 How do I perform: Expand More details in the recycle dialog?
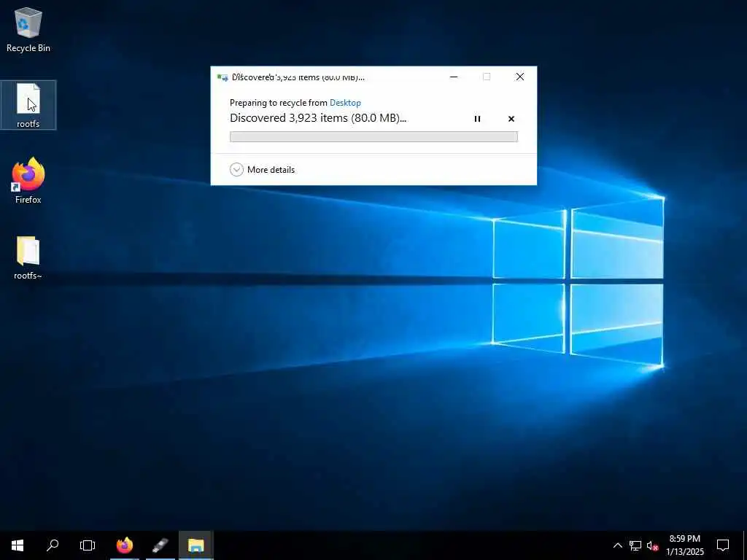262,169
